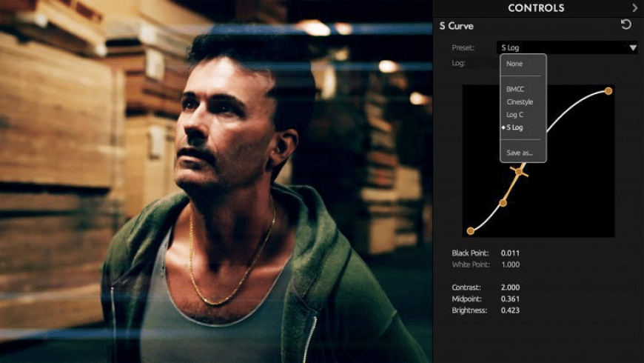Image resolution: width=644 pixels, height=363 pixels.
Task: Select the bottom-left curve control point
Action: click(470, 231)
